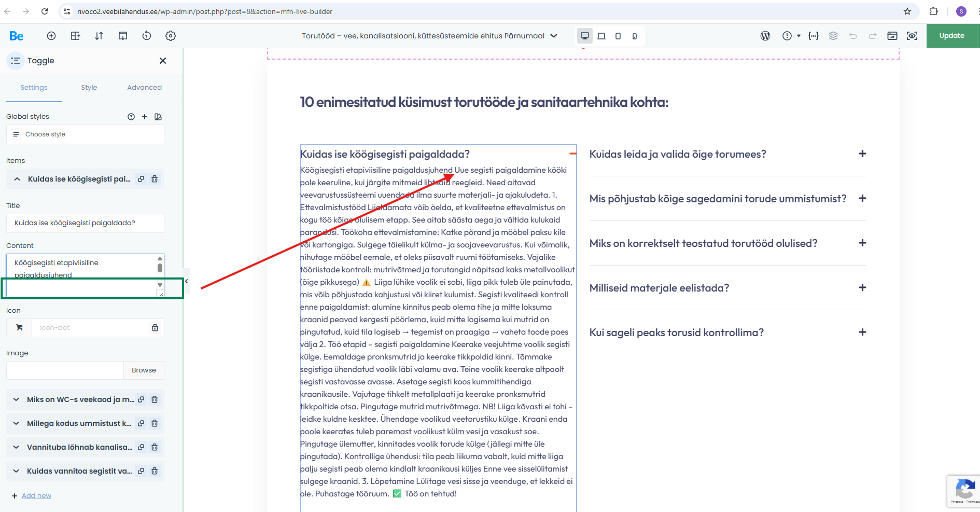Screen dimensions: 980x512
Task: Switch to mobile preview mode
Action: point(635,36)
